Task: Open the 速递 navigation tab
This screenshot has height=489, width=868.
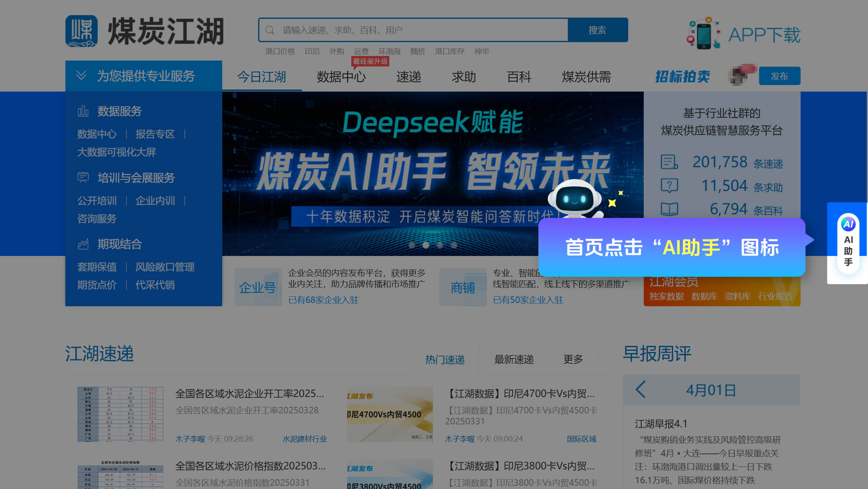Action: (408, 76)
